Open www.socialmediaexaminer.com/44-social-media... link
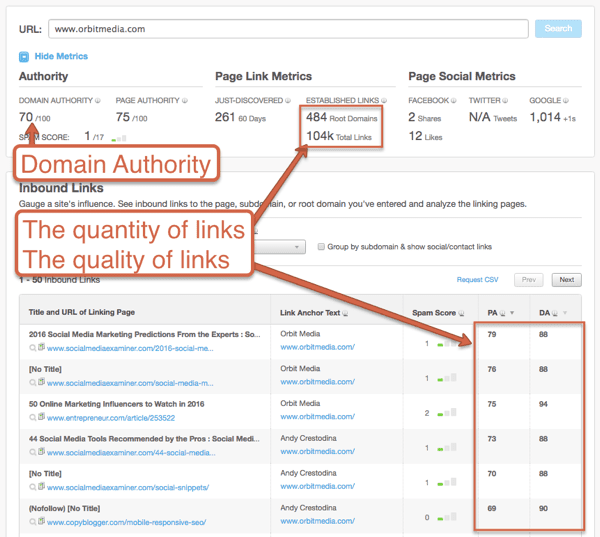Image resolution: width=600 pixels, height=537 pixels. 131,453
